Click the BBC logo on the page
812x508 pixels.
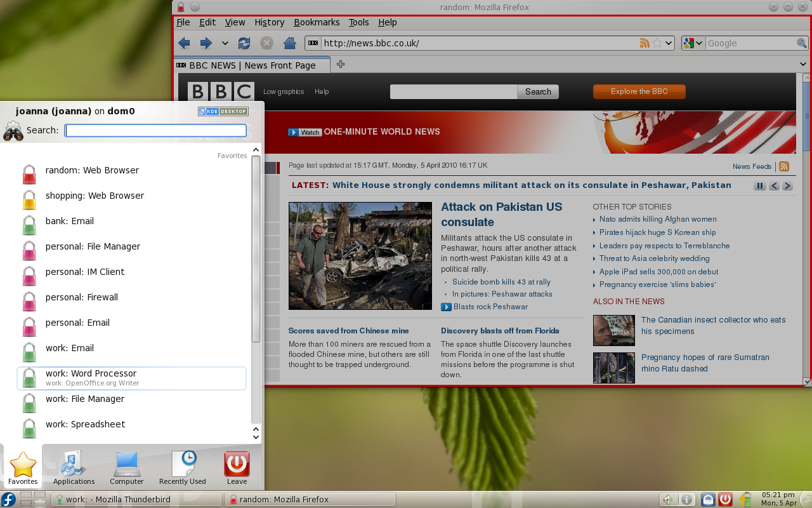(x=221, y=91)
